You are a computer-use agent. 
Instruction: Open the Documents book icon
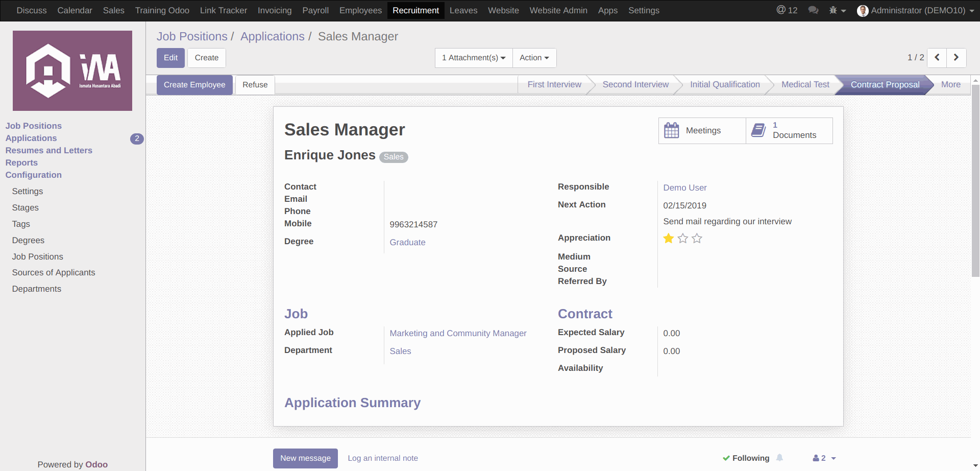758,131
